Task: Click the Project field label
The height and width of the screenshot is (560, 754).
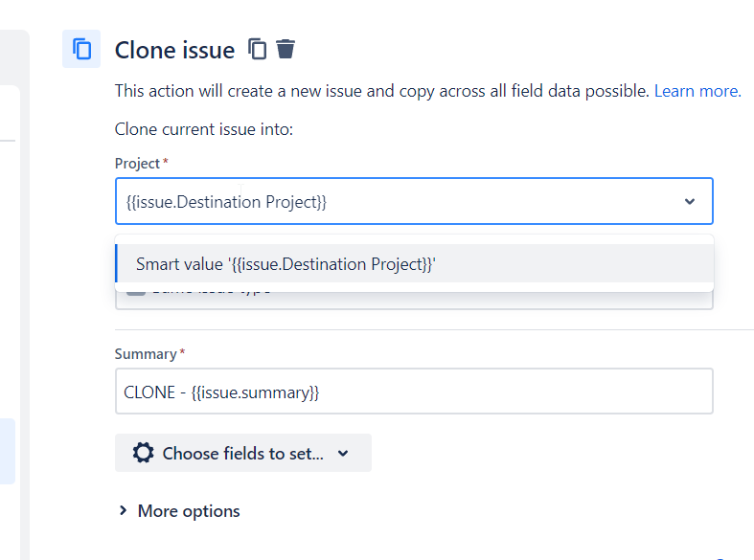Action: pos(137,164)
